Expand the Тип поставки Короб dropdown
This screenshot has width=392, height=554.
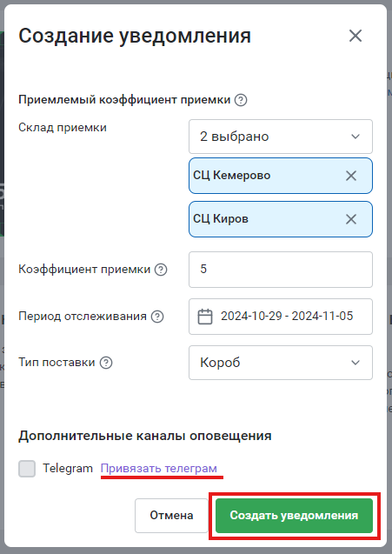tap(281, 363)
